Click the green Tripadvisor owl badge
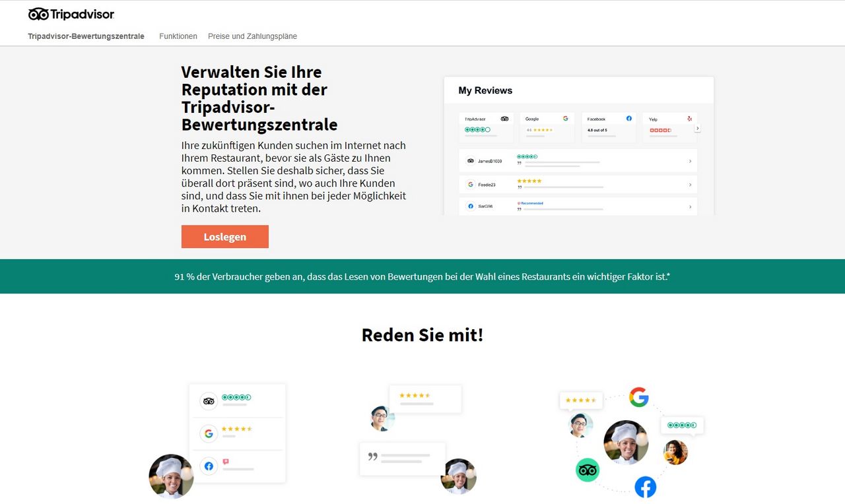 point(587,470)
